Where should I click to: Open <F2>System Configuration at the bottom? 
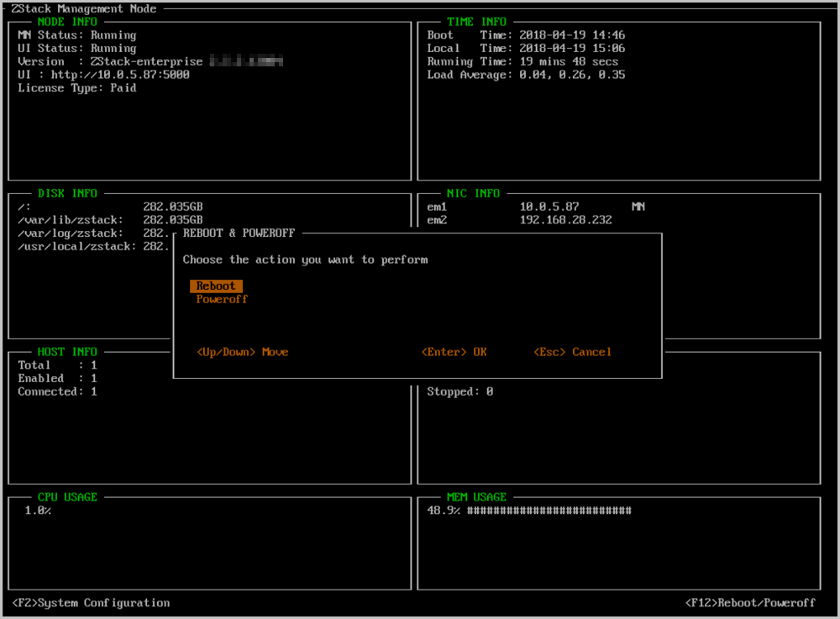point(91,602)
